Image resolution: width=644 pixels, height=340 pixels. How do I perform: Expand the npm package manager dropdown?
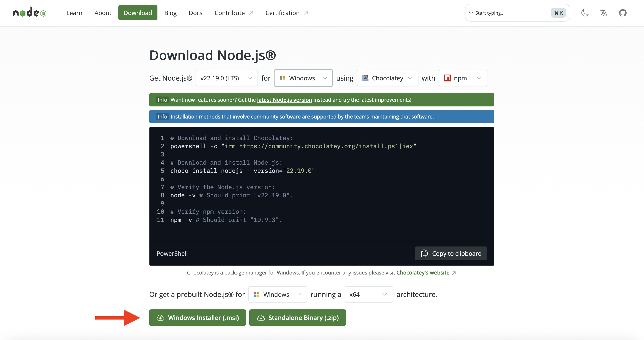tap(463, 78)
